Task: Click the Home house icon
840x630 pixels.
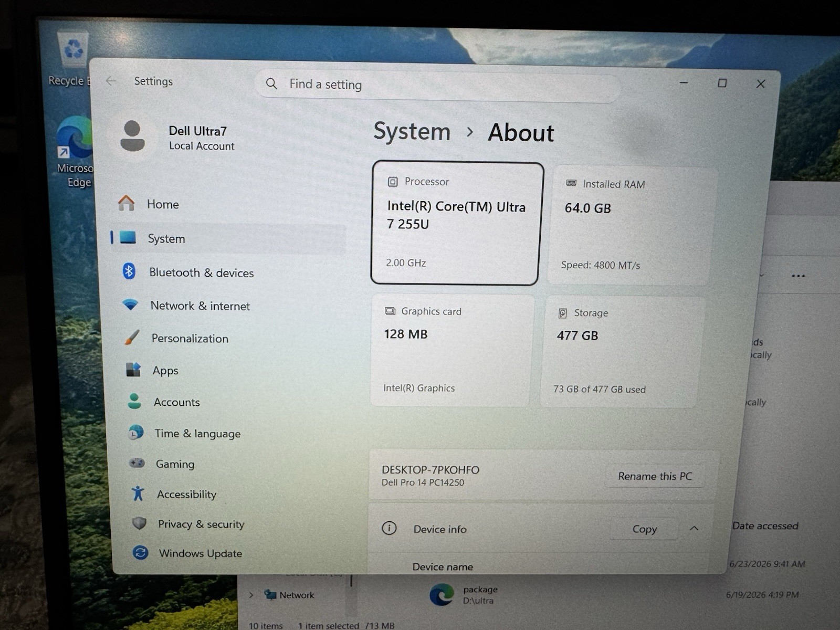Action: coord(126,203)
